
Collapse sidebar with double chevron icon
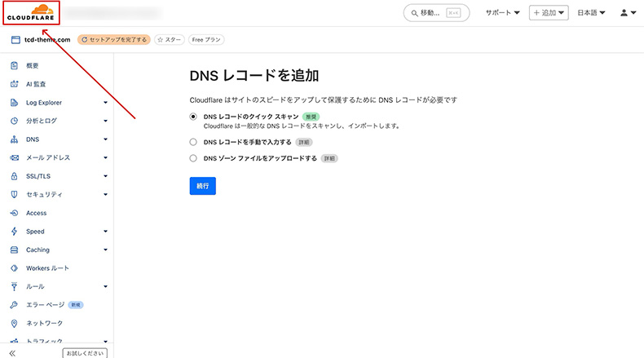(12, 353)
